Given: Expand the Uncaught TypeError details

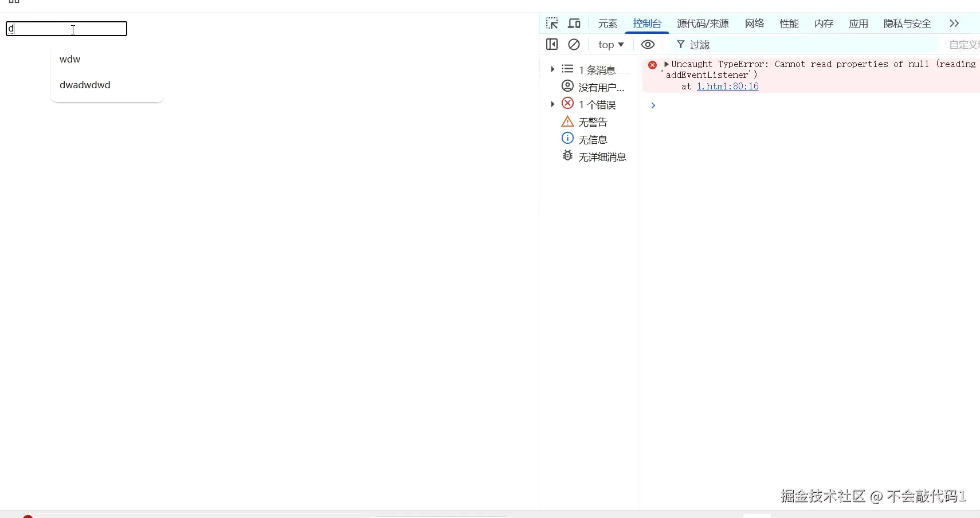Looking at the screenshot, I should pos(667,64).
